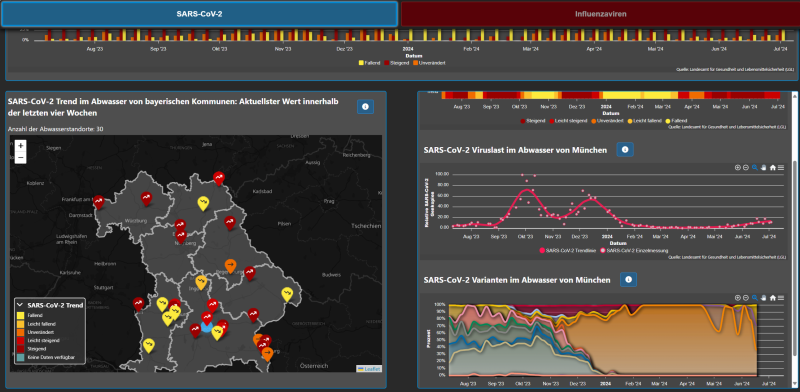Image resolution: width=800 pixels, height=392 pixels.
Task: Open info for München Viruslast chart
Action: point(625,150)
